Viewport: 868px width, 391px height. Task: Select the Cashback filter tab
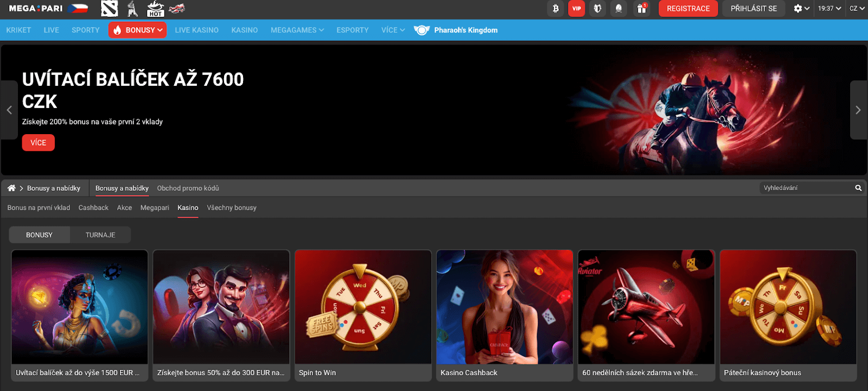[x=93, y=207]
